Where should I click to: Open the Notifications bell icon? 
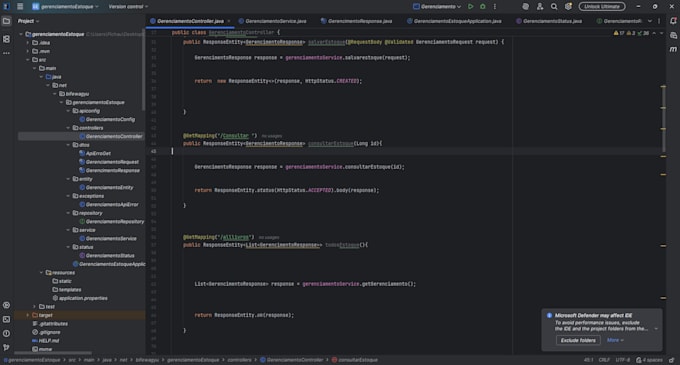tap(673, 21)
